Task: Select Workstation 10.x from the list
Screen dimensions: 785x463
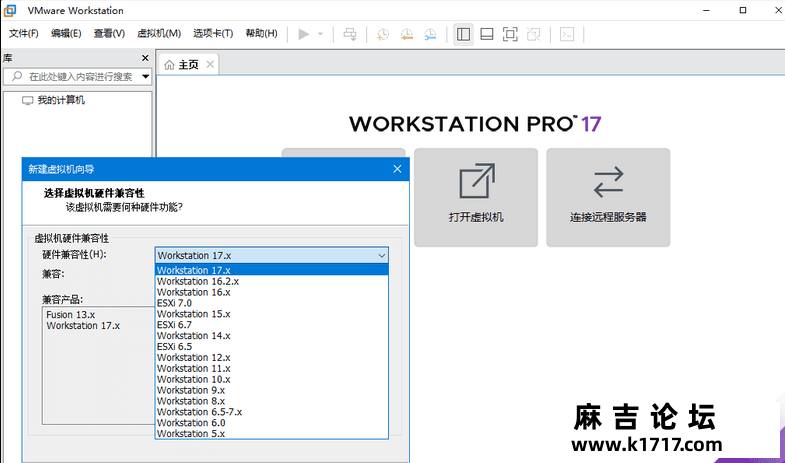Action: (x=272, y=379)
